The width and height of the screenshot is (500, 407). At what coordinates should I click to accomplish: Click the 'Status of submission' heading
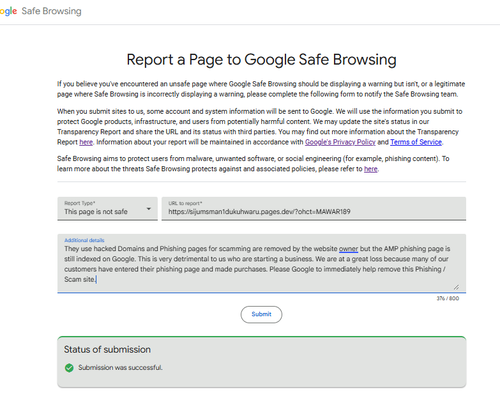107,349
